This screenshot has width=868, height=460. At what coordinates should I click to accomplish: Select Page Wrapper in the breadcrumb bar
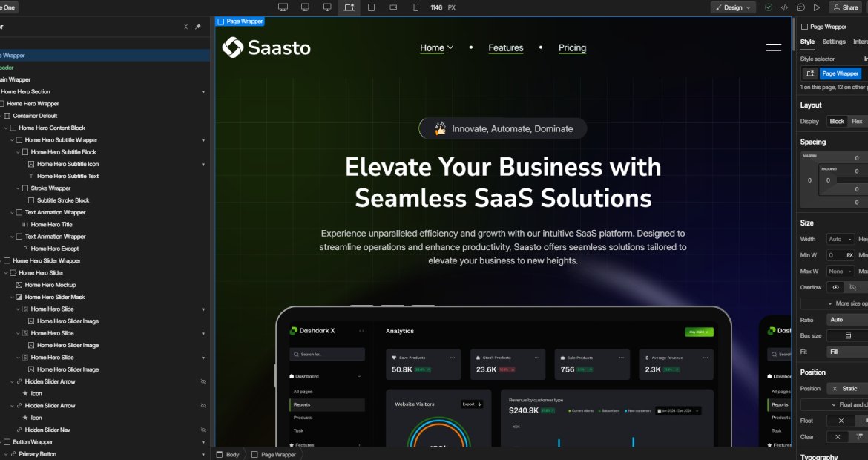click(278, 455)
